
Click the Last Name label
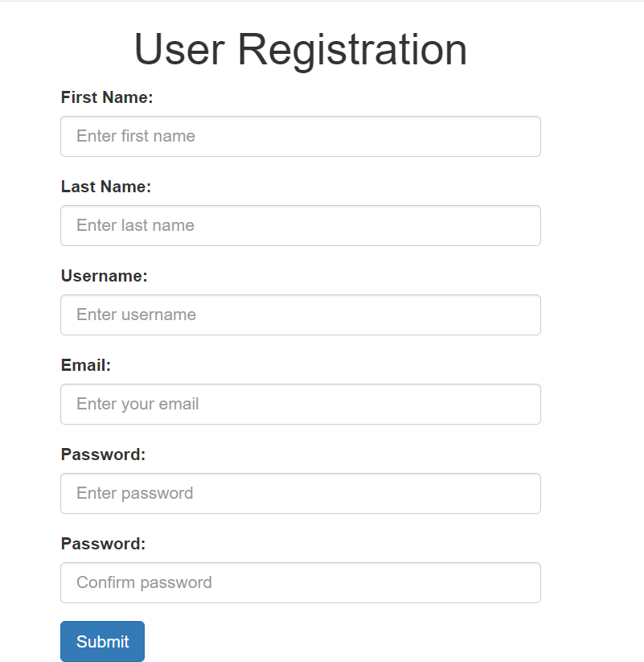tap(105, 187)
